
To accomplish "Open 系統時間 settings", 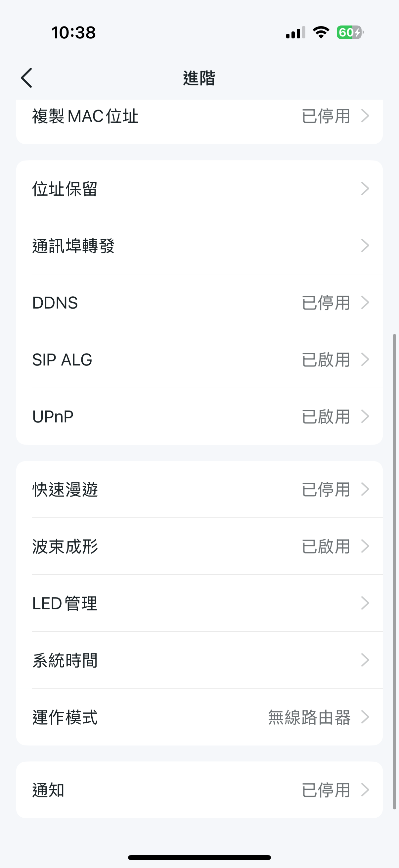I will pyautogui.click(x=199, y=660).
